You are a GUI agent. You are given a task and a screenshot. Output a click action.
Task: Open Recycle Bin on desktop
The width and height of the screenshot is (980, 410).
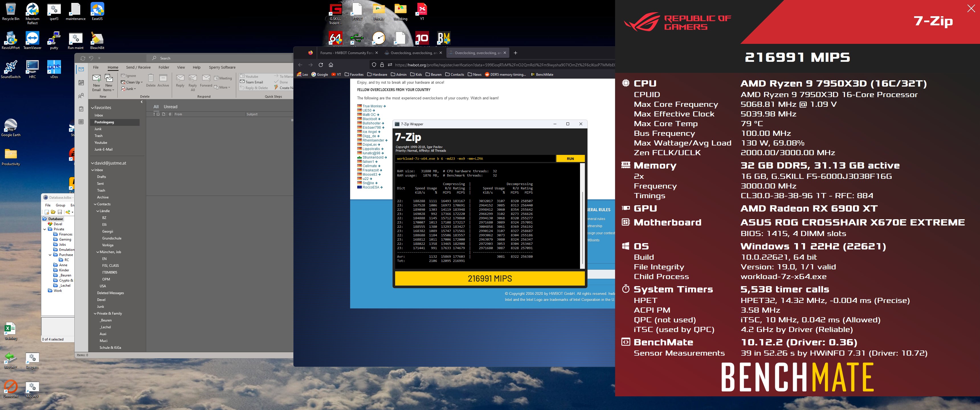coord(11,11)
